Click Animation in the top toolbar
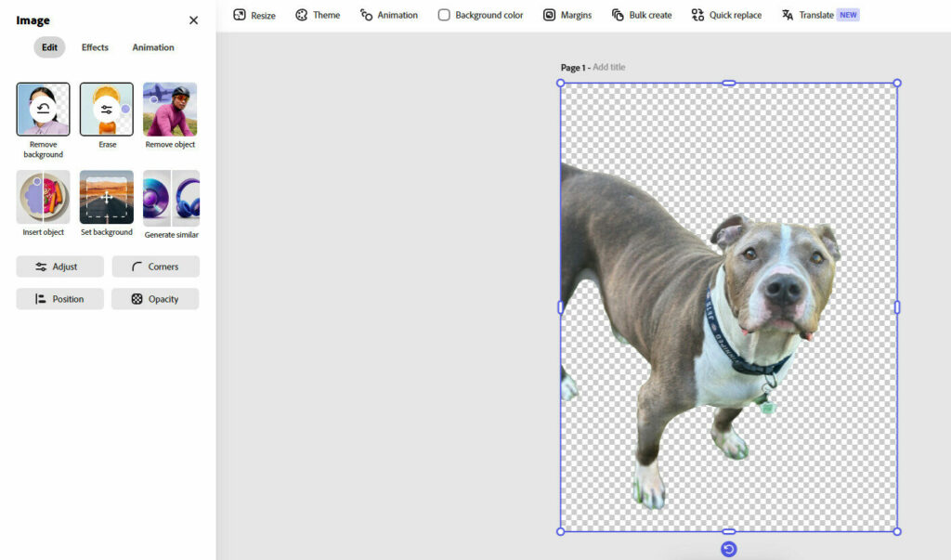Viewport: 951px width, 560px height. (389, 15)
